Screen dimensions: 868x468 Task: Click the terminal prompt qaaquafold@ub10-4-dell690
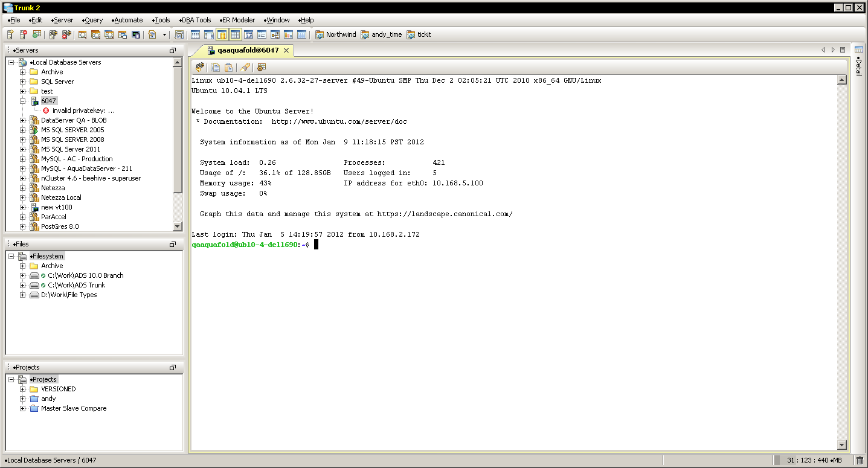pyautogui.click(x=245, y=245)
